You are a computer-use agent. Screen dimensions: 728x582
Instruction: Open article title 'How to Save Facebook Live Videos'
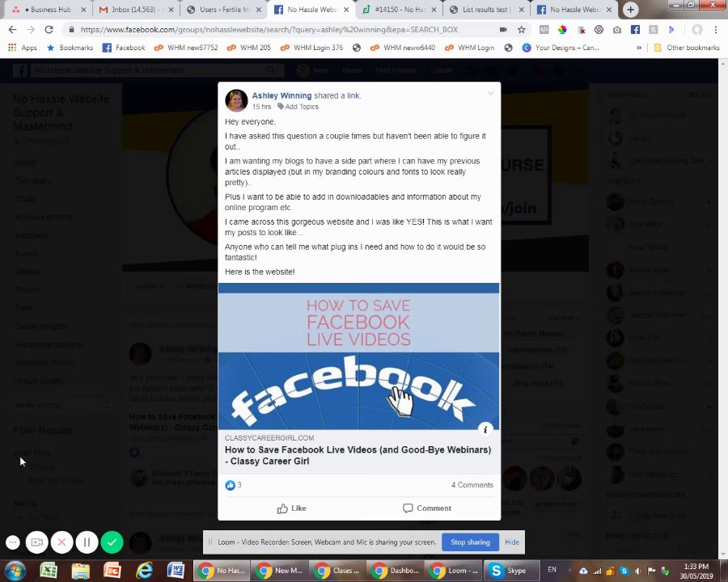tap(358, 455)
